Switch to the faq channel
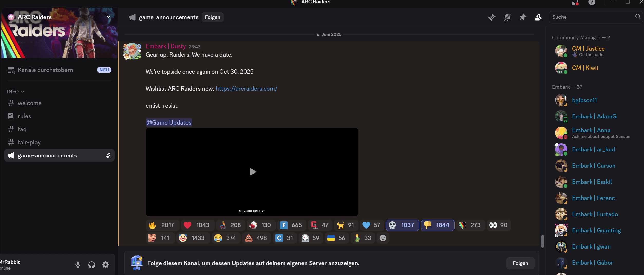644x275 pixels. tap(59, 129)
